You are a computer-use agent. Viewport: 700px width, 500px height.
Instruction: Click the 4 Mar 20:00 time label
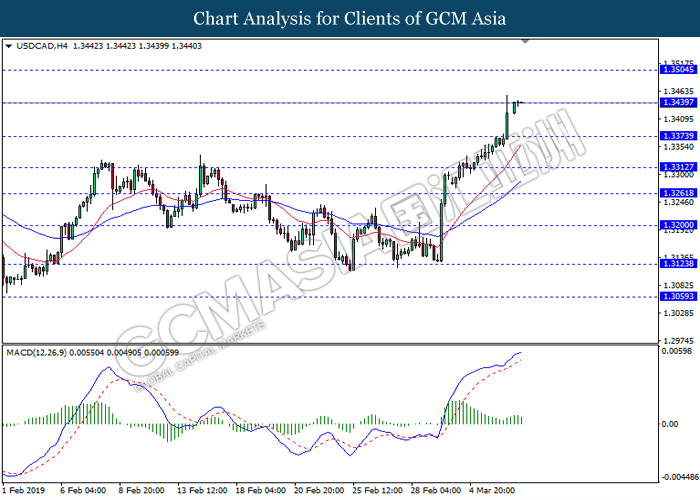(492, 490)
